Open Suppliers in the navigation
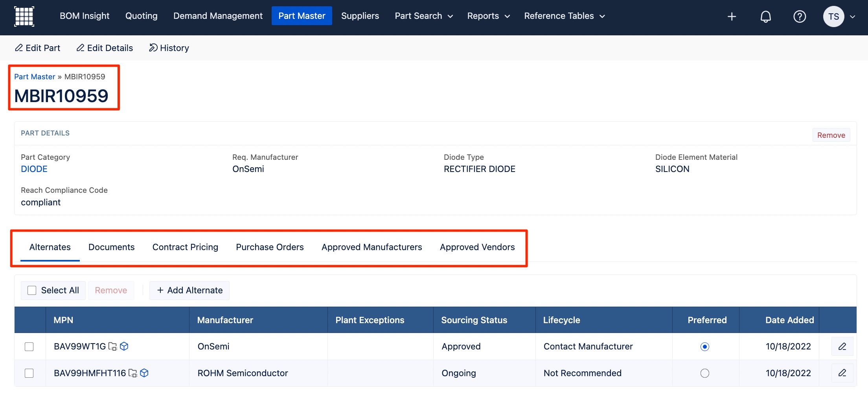 point(360,16)
